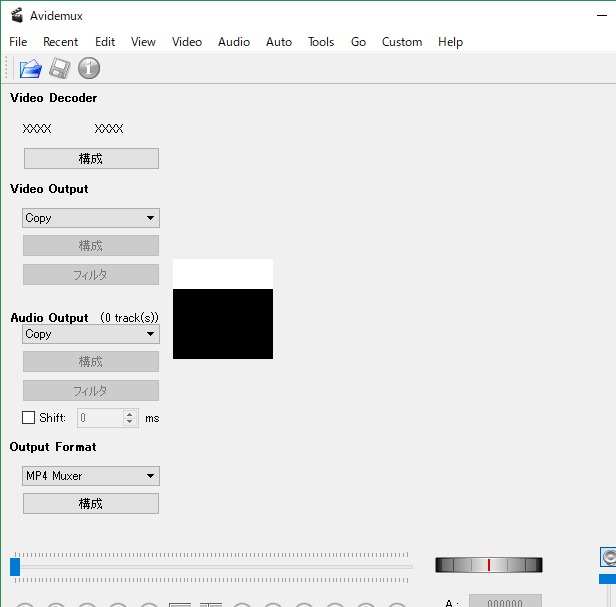Minimize the Avidemux window
This screenshot has width=616, height=607.
(602, 16)
